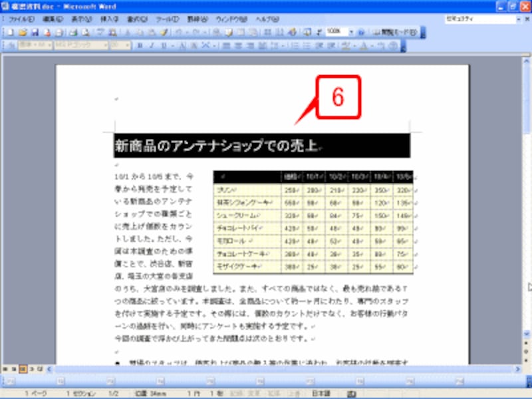The image size is (532, 399).
Task: Open the Zoom level dropdown
Action: click(x=351, y=31)
